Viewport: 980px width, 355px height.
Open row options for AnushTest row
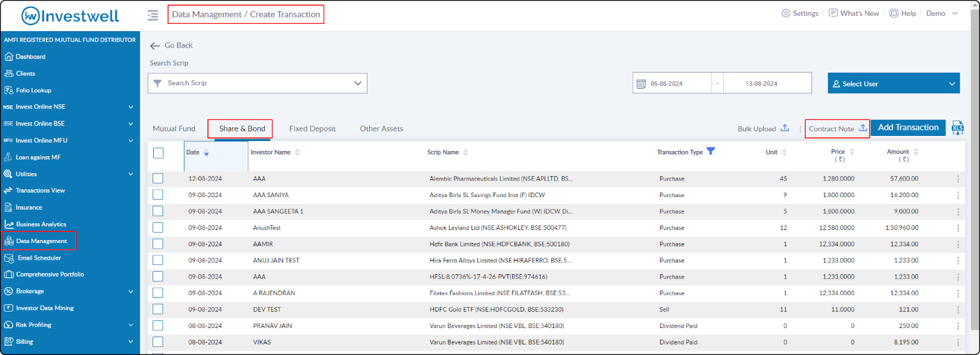click(958, 228)
